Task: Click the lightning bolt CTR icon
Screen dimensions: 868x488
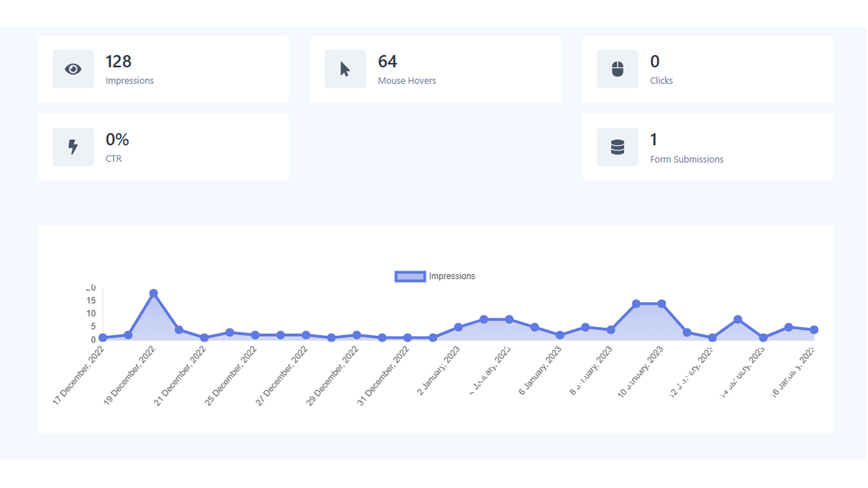Action: pos(73,147)
